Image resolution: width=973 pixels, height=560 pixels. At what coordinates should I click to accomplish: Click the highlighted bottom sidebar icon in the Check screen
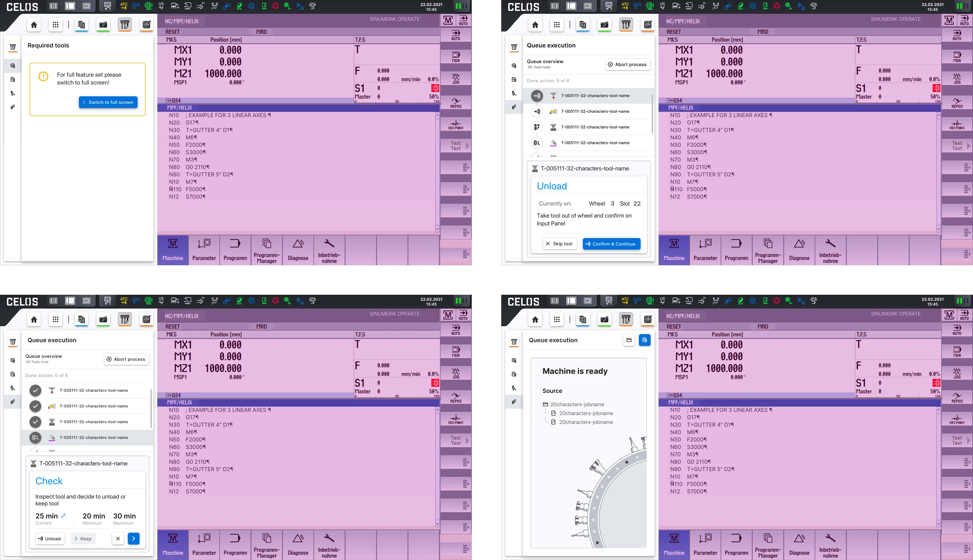tap(13, 402)
